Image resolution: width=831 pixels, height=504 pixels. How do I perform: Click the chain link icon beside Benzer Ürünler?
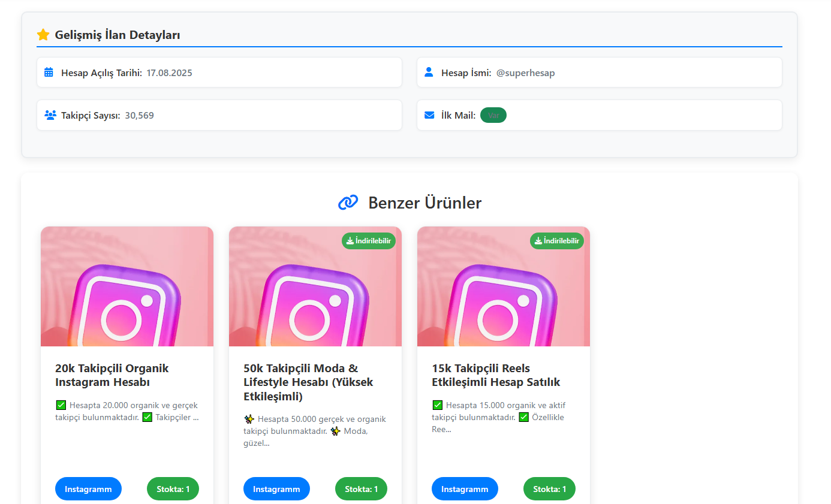[x=348, y=203]
